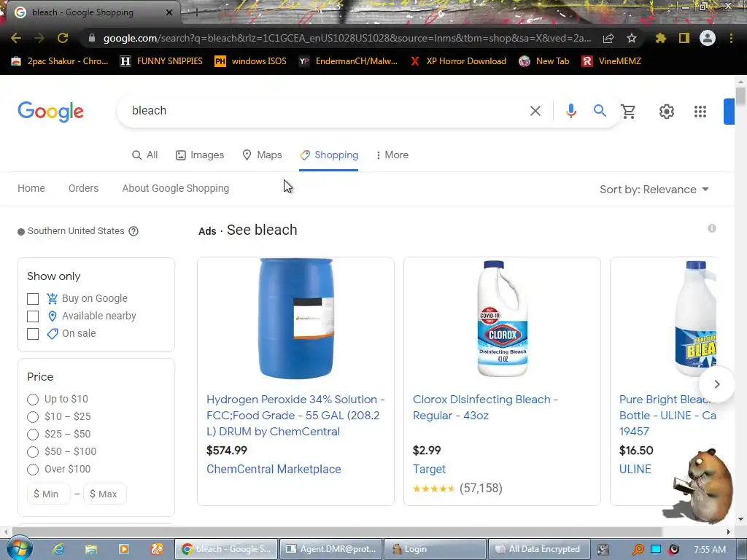Screen dimensions: 747x560
Task: Open the windows ISOS bookmark
Action: 251,61
